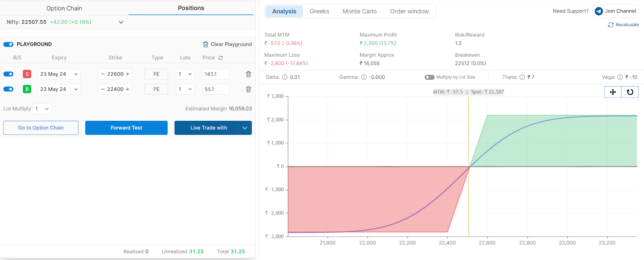Screen dimensions: 644x260
Task: Click the Recalculate refresh icon
Action: [x=611, y=25]
